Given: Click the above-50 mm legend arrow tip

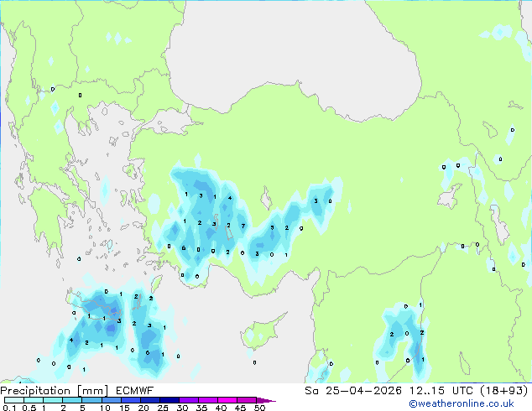Looking at the screenshot, I should point(266,400).
